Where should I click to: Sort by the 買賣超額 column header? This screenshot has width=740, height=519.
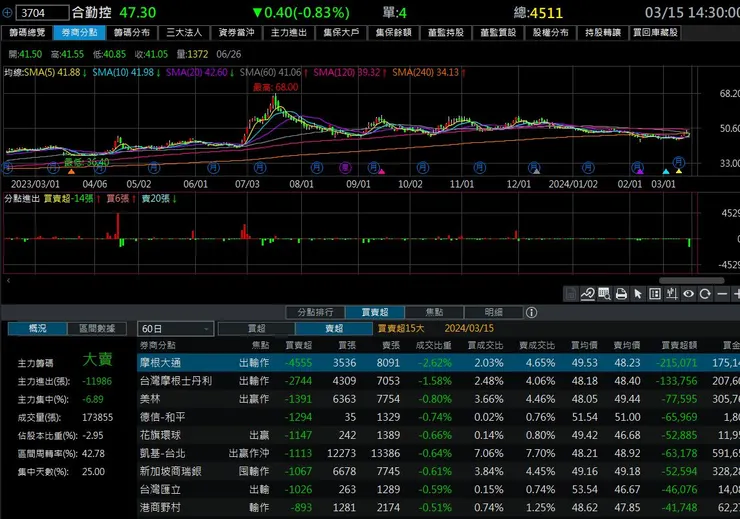tap(679, 345)
